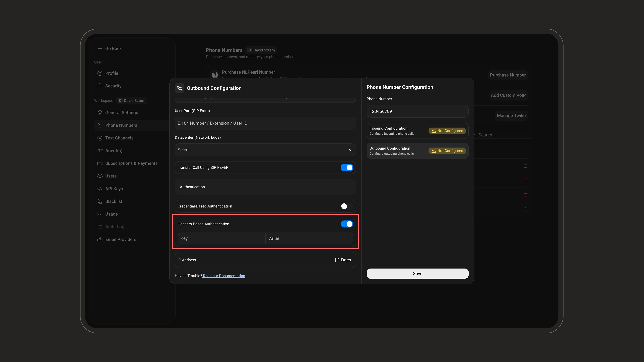644x362 pixels.
Task: Click the Search phone numbers field
Action: point(502,135)
